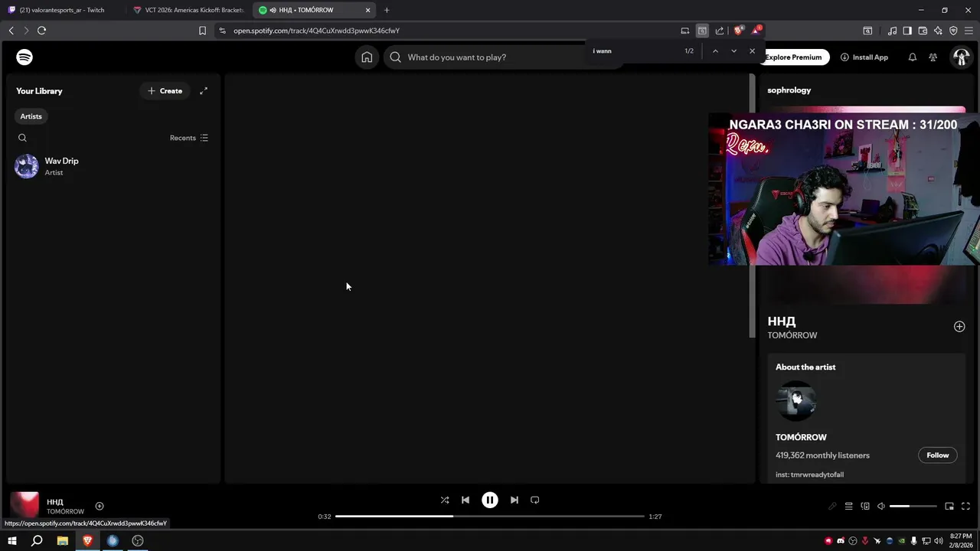Pause the current song

(490, 500)
